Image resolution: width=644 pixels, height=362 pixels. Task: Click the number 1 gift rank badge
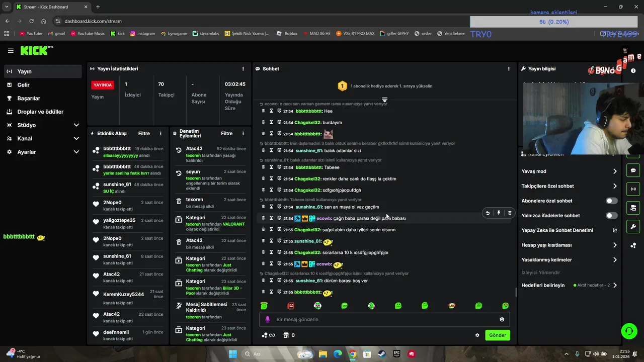click(x=342, y=86)
